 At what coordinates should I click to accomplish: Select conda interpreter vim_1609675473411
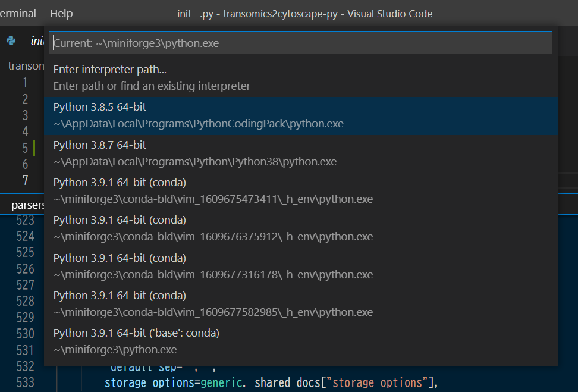pyautogui.click(x=300, y=191)
